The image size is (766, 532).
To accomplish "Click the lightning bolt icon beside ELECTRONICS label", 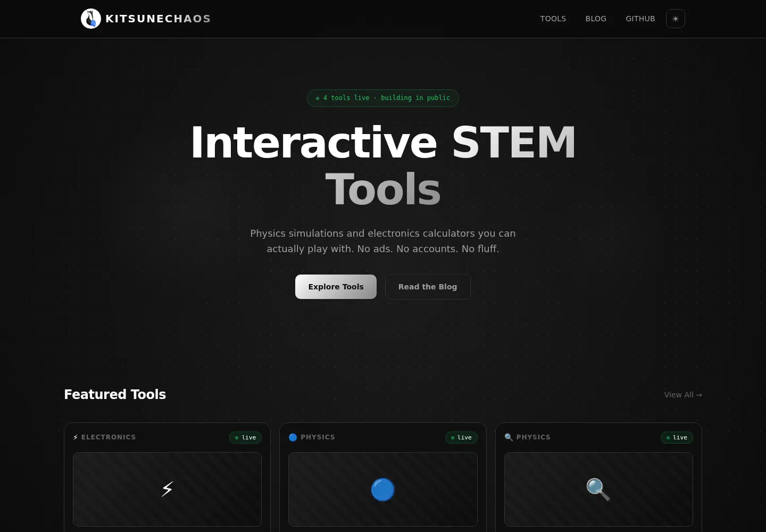I will coord(76,437).
